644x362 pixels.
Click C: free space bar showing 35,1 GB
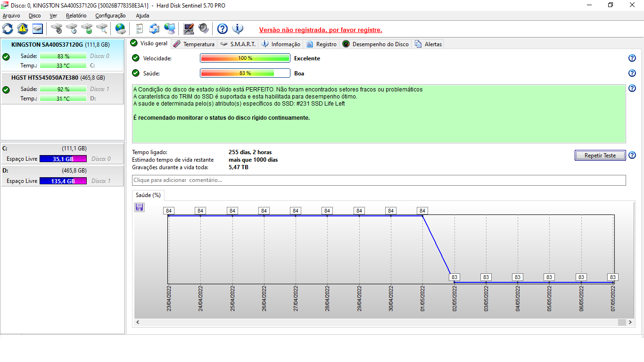click(x=63, y=159)
